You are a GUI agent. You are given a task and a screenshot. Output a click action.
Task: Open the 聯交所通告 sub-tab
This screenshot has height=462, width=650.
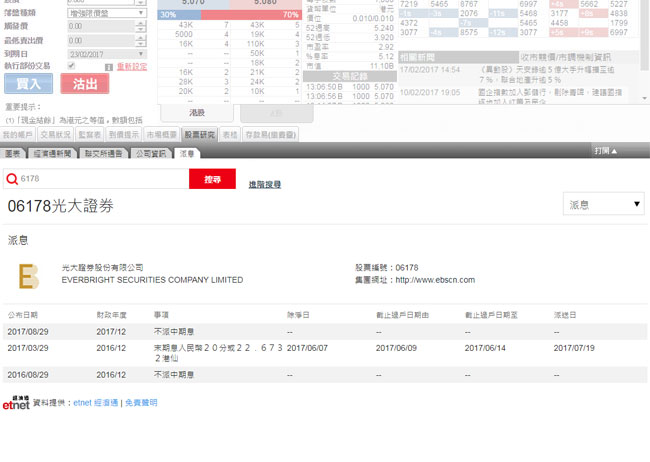point(104,153)
